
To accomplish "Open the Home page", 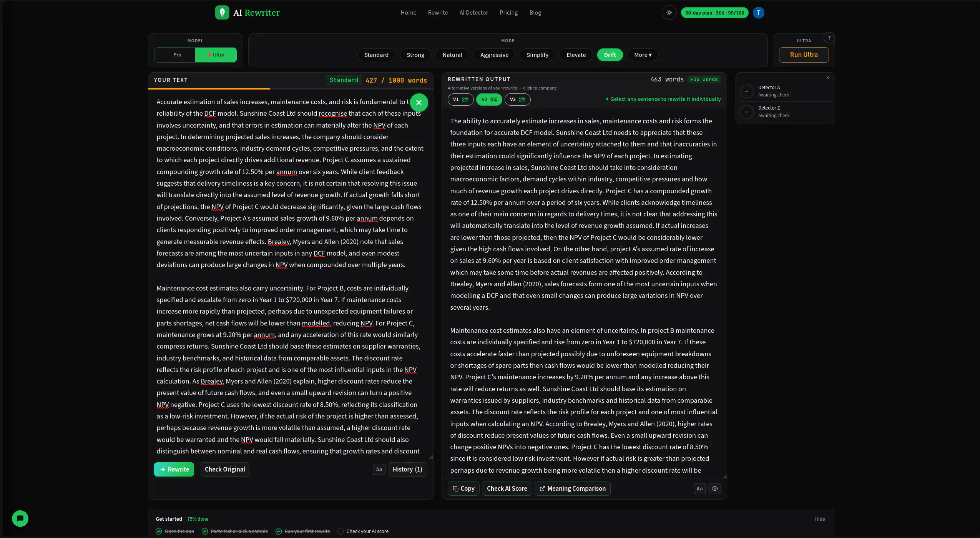I will 409,13.
